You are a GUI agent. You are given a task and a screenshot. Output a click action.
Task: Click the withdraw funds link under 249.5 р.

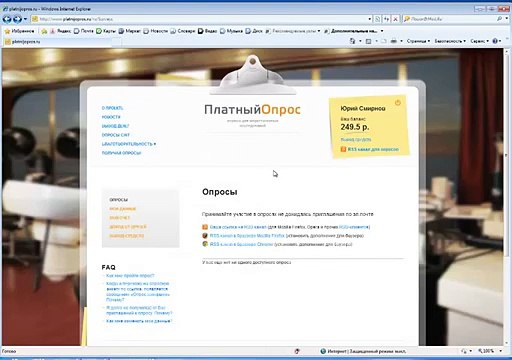coord(356,139)
